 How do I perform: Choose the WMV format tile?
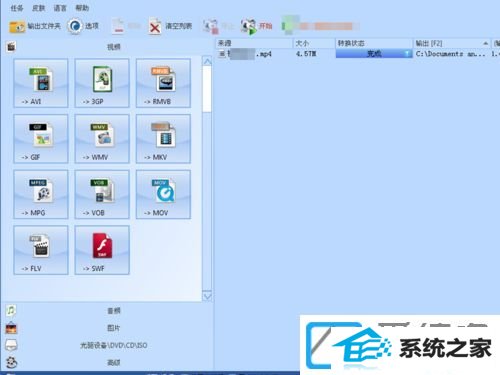102,139
